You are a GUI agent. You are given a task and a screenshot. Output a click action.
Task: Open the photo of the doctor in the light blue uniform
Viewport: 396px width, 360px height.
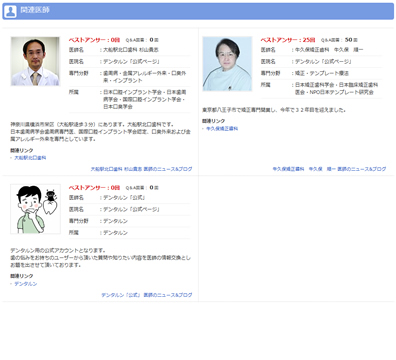[x=227, y=64]
